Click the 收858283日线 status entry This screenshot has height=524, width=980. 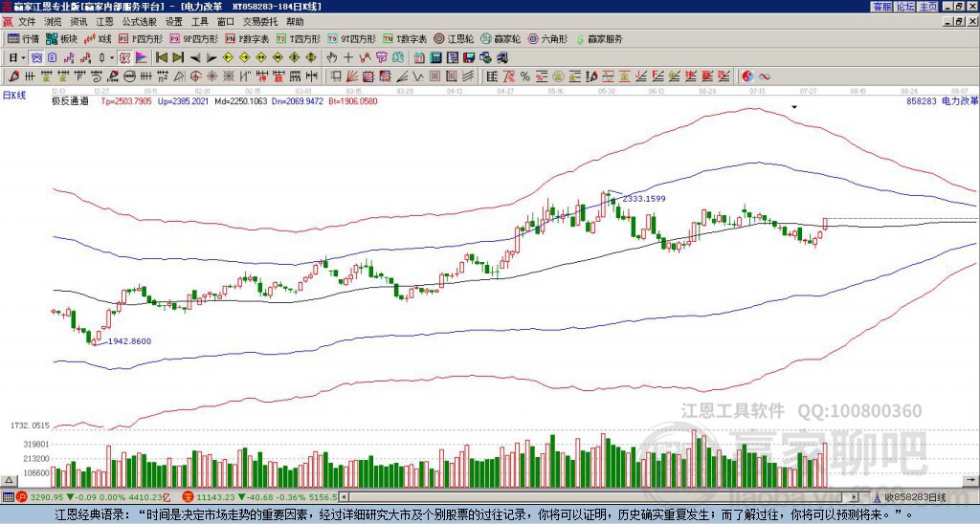point(914,497)
